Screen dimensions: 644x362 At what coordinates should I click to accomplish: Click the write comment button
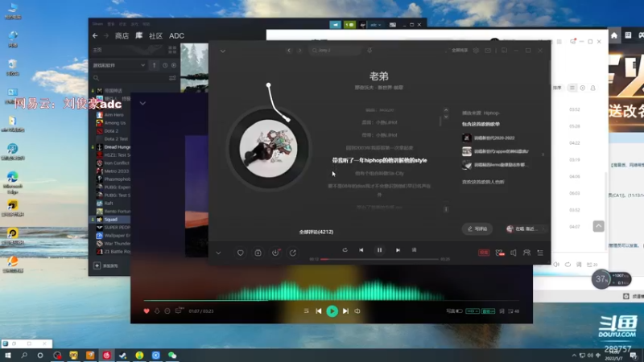click(477, 228)
